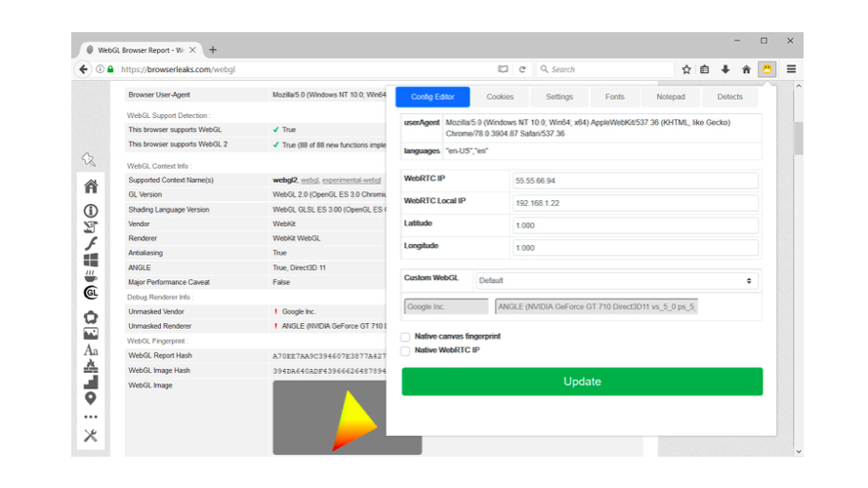
Task: Open the Java coffee cup sidebar icon
Action: (x=91, y=275)
